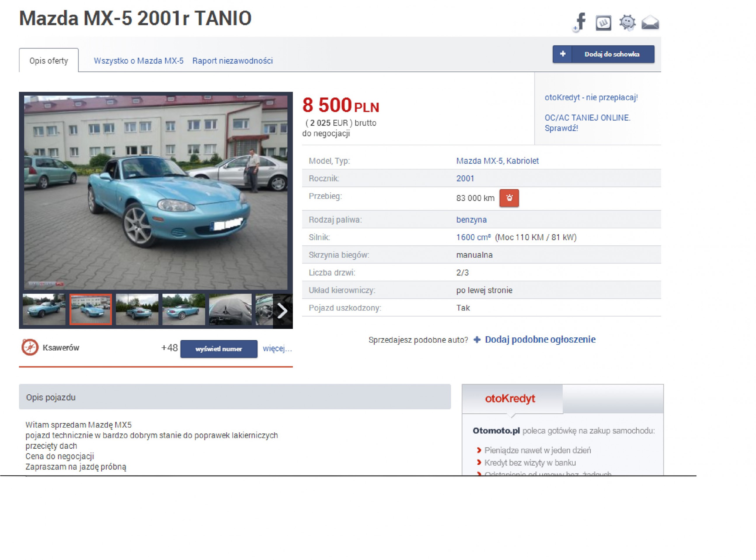
Task: Click the Opis pojazdu section header
Action: click(235, 397)
